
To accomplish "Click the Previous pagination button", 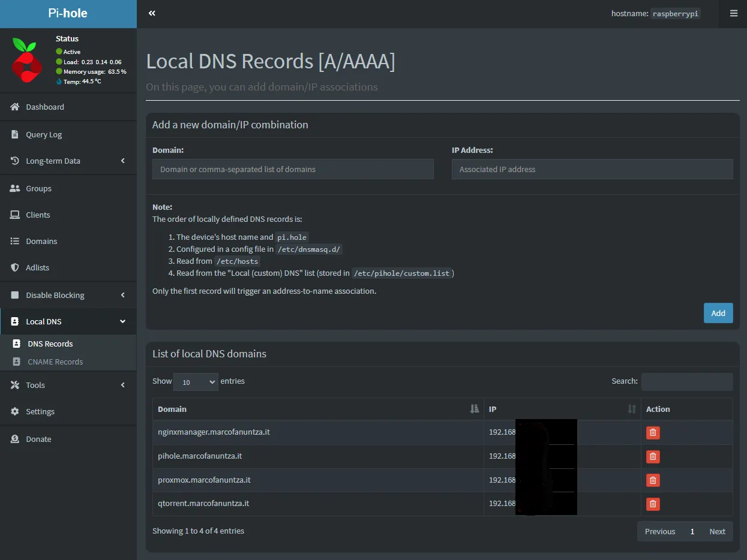I will coord(660,531).
